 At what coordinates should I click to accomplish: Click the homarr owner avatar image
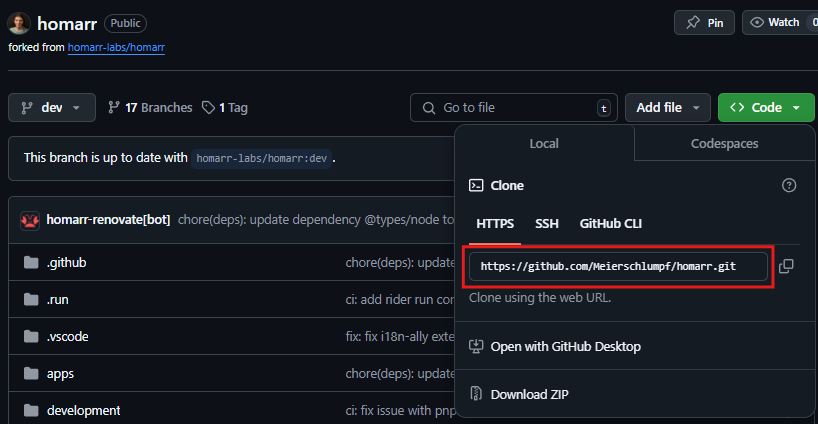[x=19, y=23]
